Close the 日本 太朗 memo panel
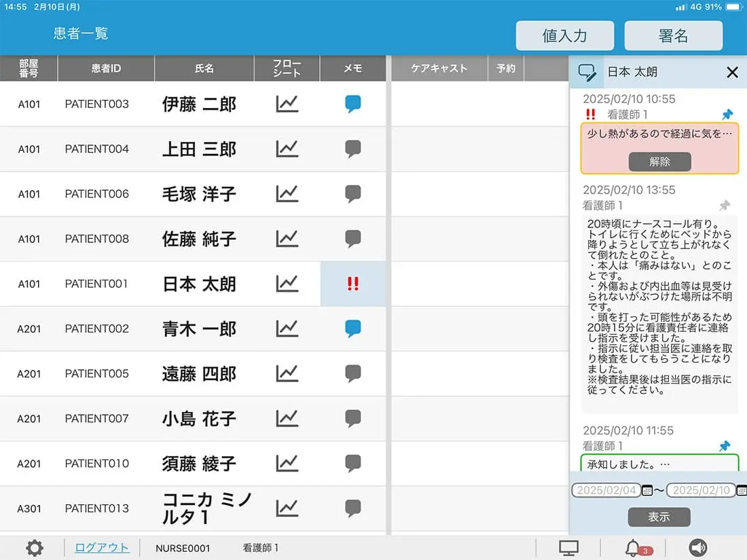This screenshot has height=560, width=747. pyautogui.click(x=732, y=73)
